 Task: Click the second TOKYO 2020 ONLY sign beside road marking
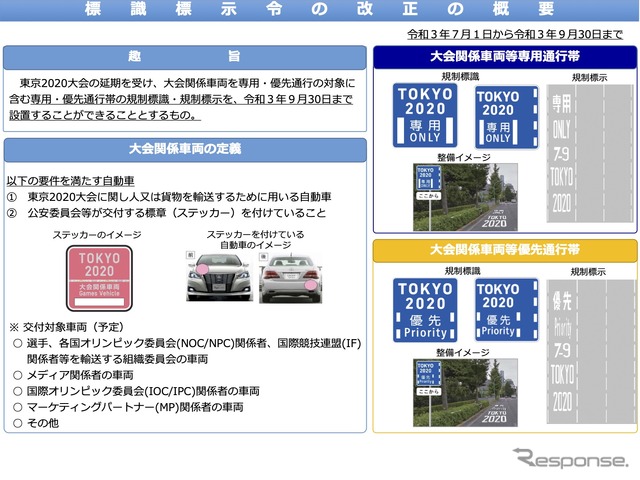(507, 117)
